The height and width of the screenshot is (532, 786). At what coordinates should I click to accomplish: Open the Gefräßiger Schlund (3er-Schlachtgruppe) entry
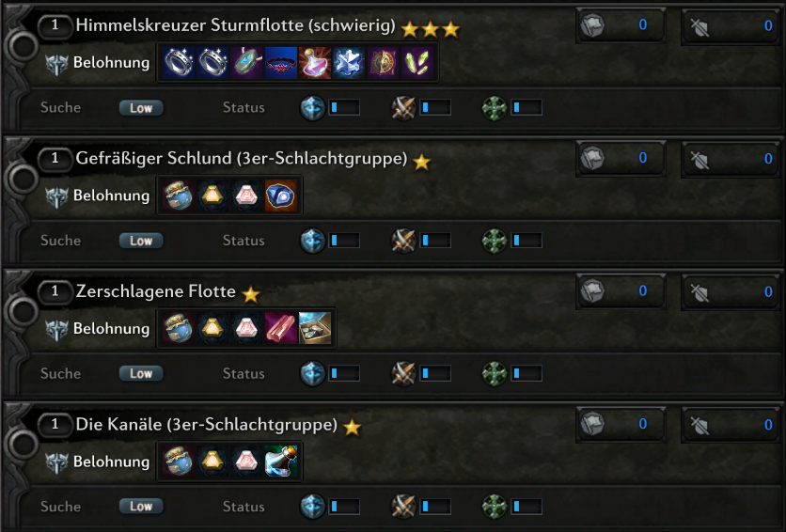(241, 160)
